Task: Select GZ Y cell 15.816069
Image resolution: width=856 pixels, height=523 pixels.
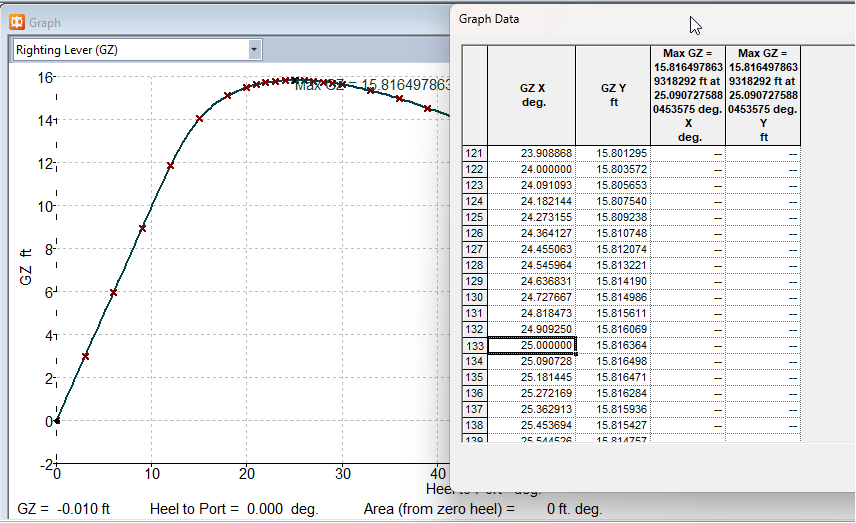Action: (613, 330)
